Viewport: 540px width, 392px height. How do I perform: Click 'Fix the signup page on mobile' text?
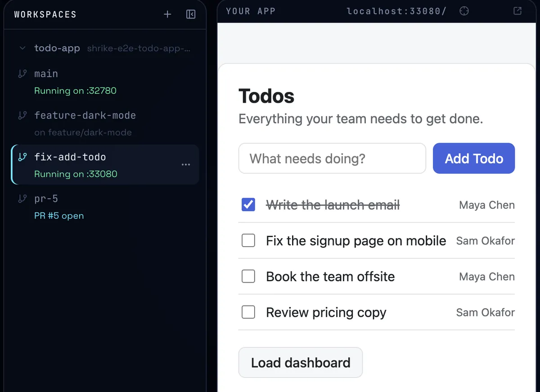[356, 241]
